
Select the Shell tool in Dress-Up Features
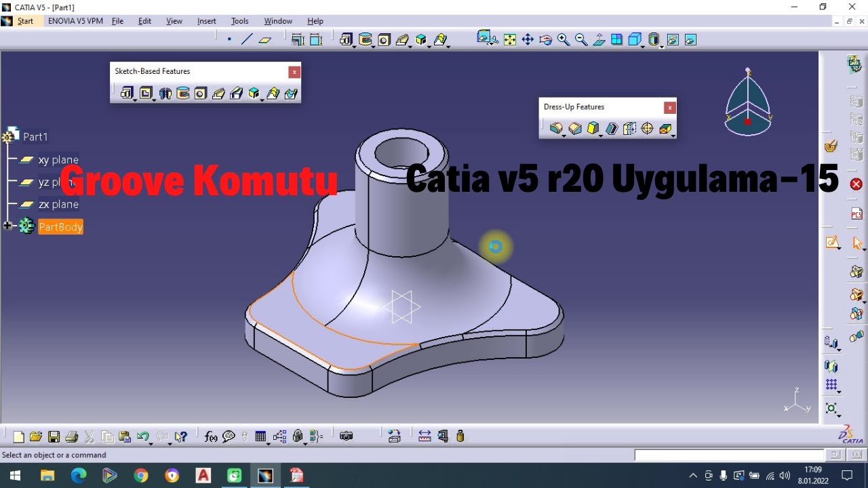pyautogui.click(x=612, y=128)
